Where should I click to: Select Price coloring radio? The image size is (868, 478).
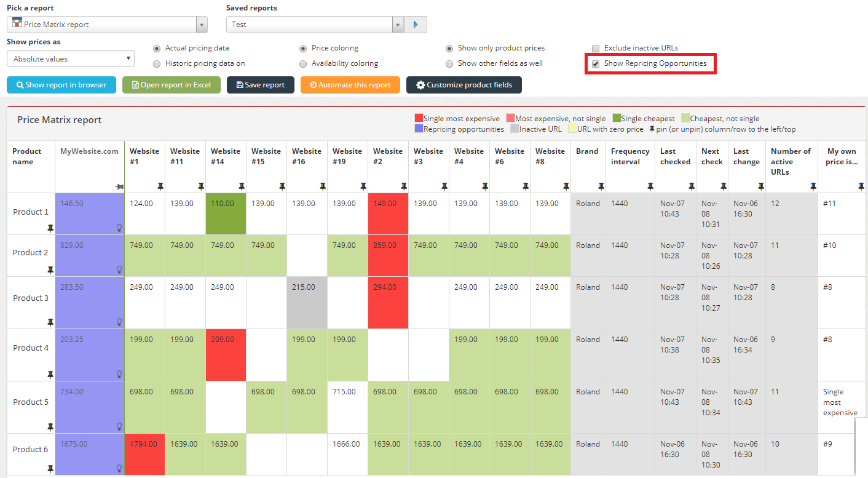303,48
